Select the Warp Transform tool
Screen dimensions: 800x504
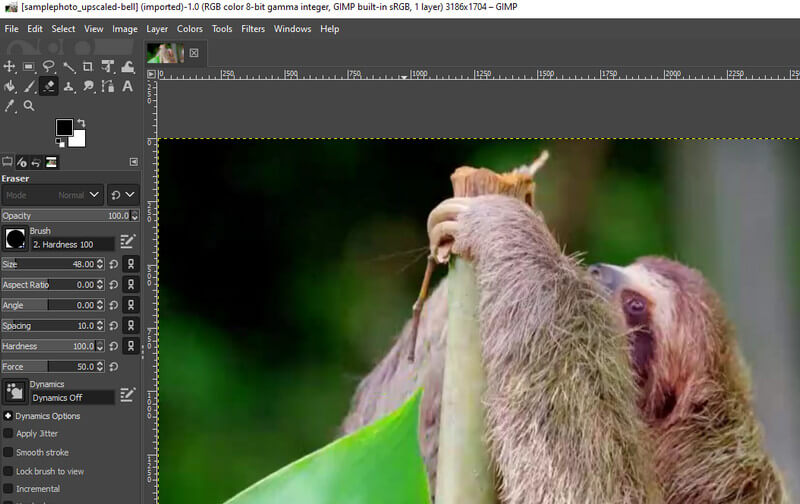pos(128,66)
